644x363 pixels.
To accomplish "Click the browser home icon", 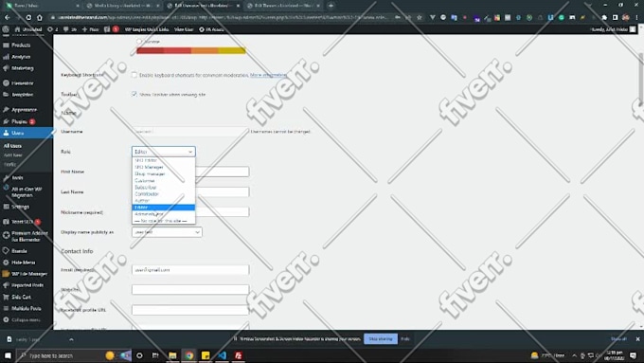I will click(40, 18).
